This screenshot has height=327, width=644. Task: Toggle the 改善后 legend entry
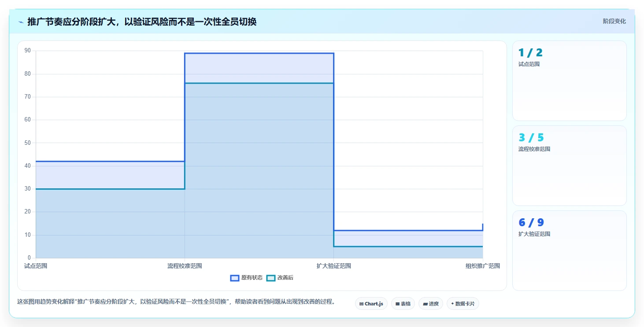[280, 278]
